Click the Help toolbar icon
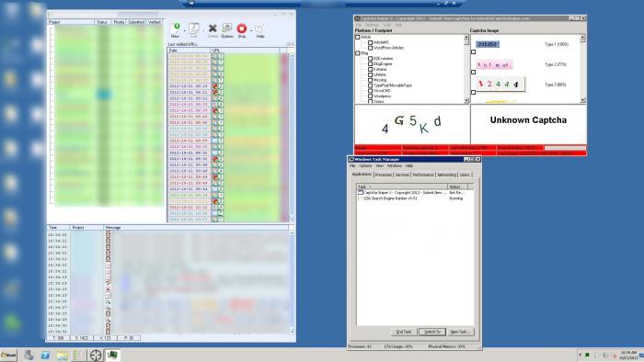Screen dimensions: 644x362 point(260,29)
